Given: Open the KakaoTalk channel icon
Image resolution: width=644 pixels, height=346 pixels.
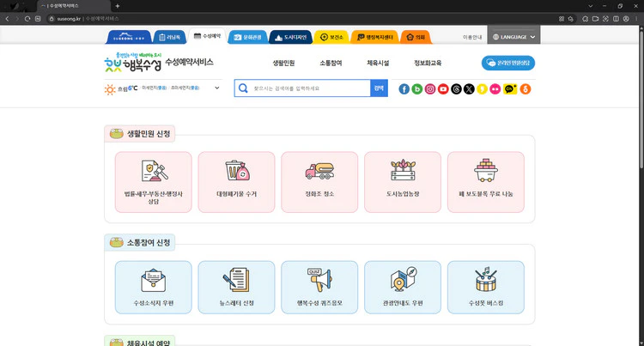Looking at the screenshot, I should (x=510, y=89).
